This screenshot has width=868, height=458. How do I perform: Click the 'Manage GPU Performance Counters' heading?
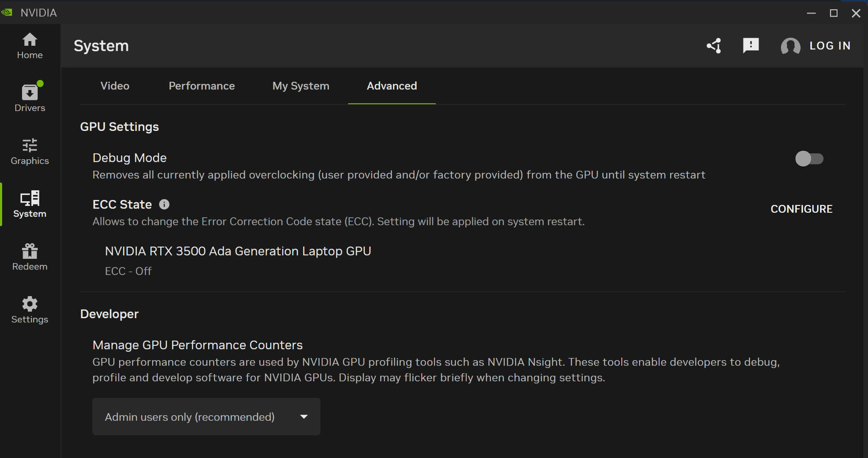pyautogui.click(x=198, y=345)
